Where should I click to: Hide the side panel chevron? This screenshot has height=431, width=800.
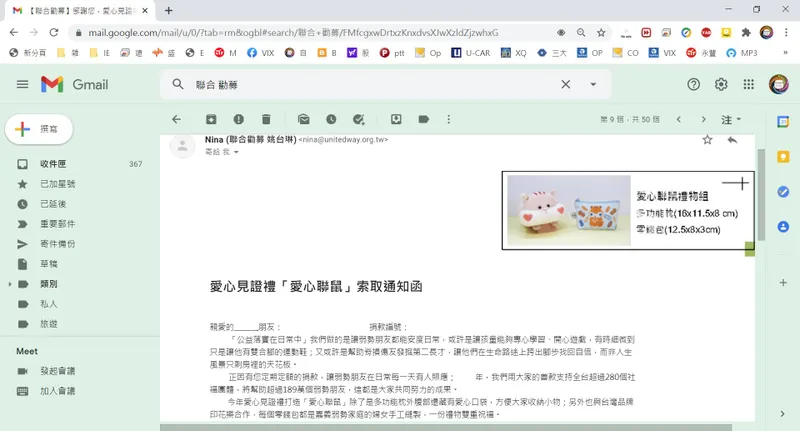pos(783,414)
